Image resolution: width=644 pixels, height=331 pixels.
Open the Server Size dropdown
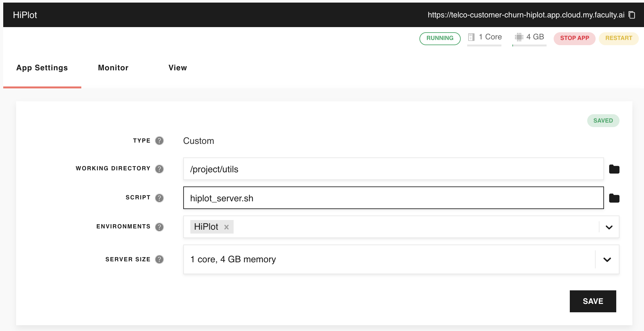pyautogui.click(x=607, y=260)
